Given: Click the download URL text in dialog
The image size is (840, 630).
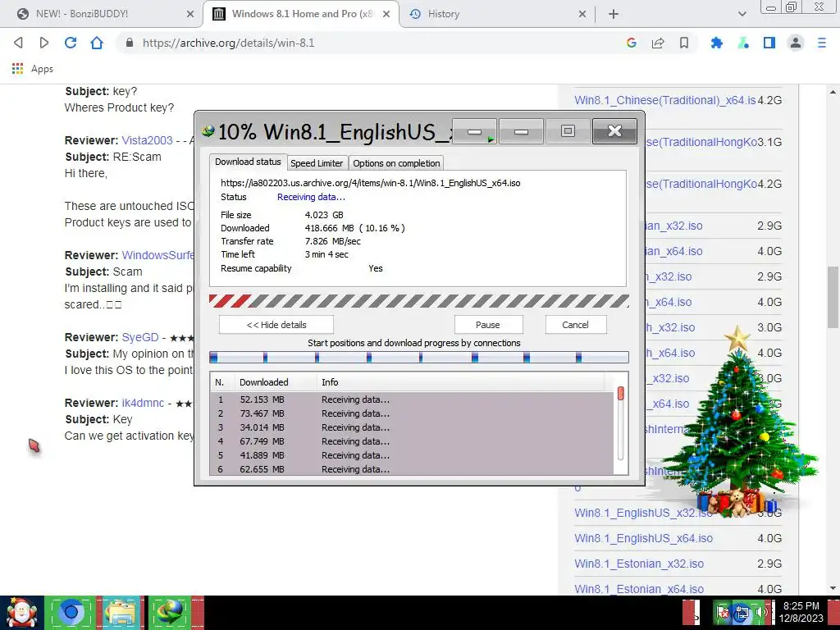Looking at the screenshot, I should (370, 183).
